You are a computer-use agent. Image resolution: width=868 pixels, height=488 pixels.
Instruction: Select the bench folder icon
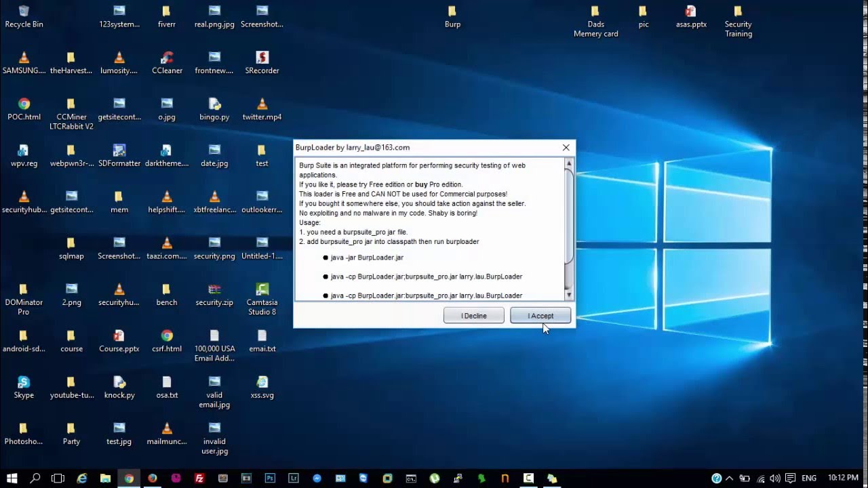coord(167,296)
